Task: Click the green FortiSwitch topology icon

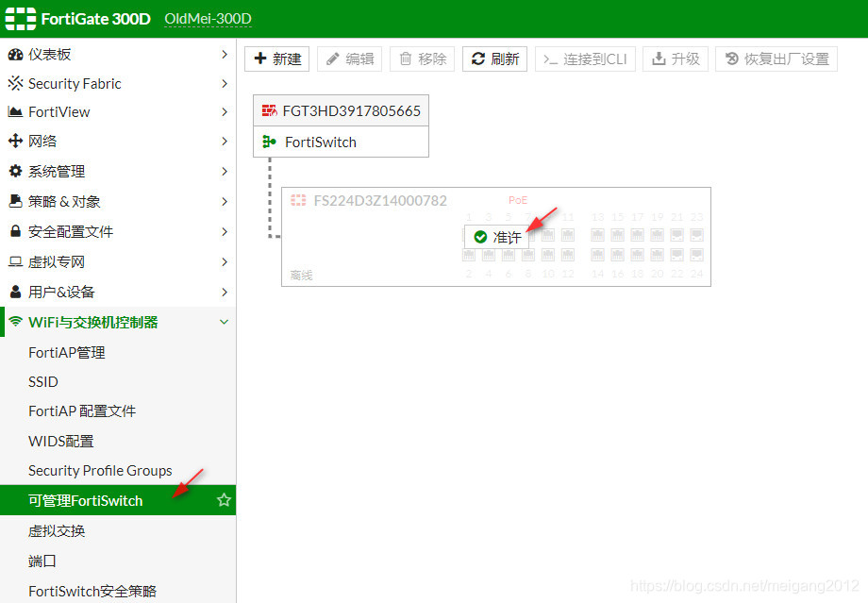Action: pyautogui.click(x=269, y=142)
